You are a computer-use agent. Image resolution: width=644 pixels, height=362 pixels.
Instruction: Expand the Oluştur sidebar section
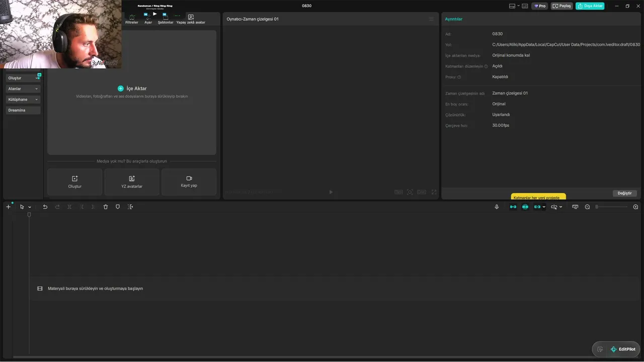point(23,78)
